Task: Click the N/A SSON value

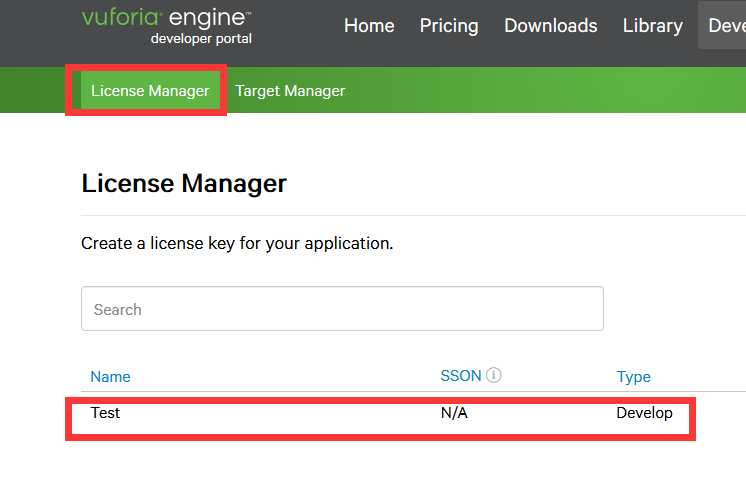Action: pos(454,413)
